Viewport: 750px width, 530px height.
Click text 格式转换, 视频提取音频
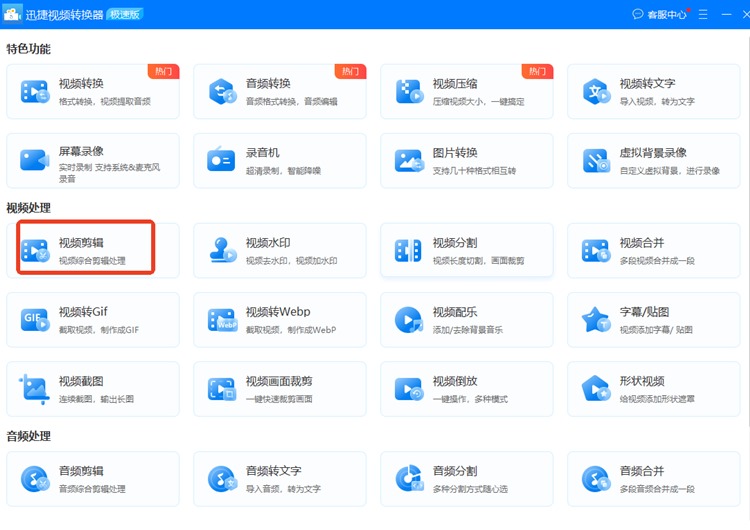tap(105, 101)
